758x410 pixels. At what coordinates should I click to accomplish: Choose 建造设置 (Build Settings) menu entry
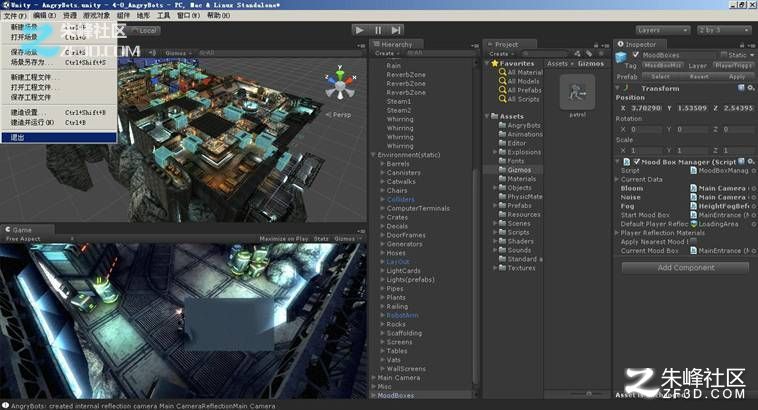click(58, 112)
